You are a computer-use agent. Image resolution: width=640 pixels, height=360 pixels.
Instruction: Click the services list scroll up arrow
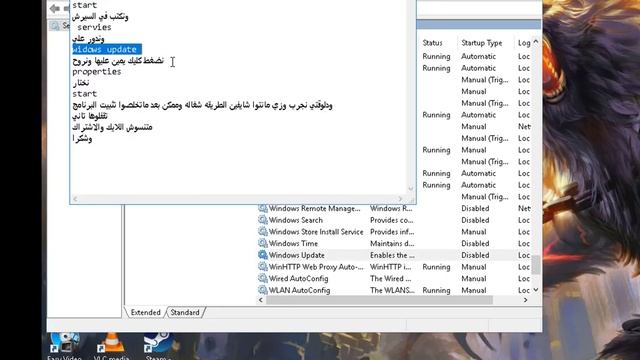coord(536,42)
